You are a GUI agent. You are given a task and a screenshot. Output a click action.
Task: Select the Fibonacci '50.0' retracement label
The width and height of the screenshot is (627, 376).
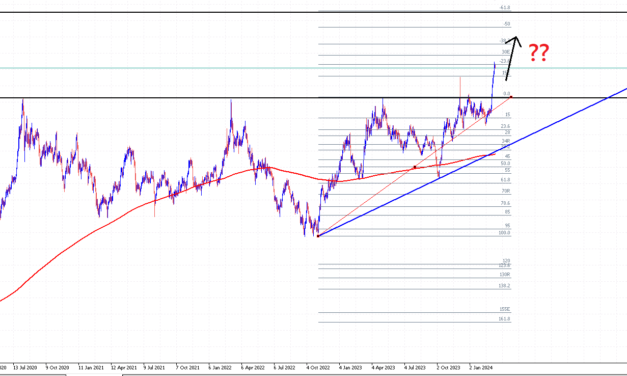click(505, 163)
